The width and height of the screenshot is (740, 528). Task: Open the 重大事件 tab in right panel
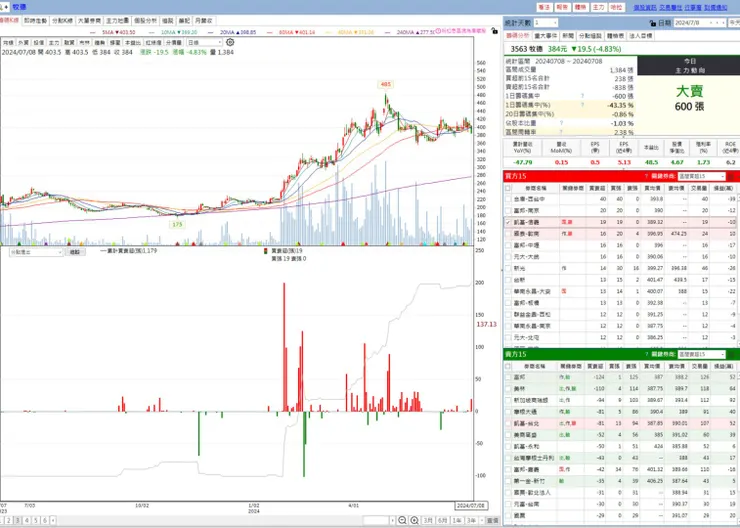click(546, 35)
